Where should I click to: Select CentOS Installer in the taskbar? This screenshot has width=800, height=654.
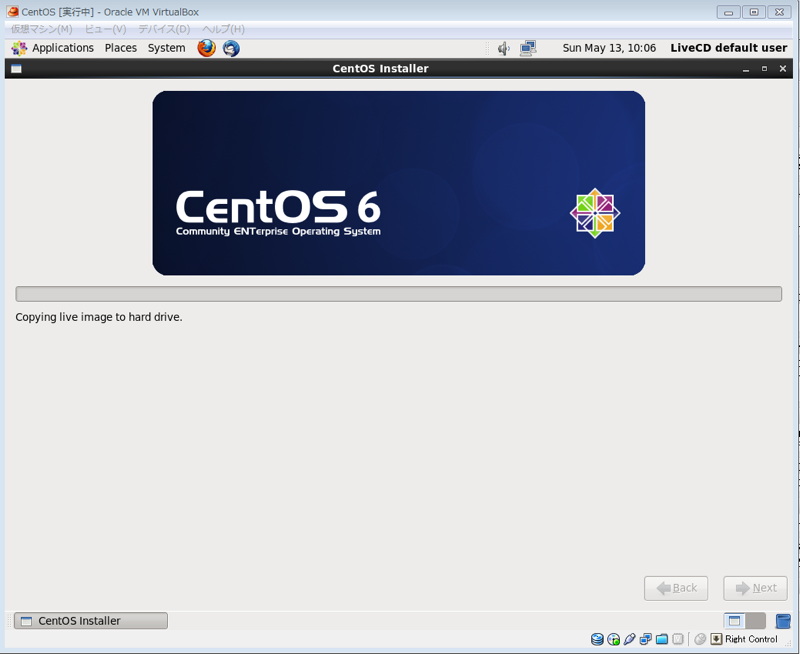click(91, 621)
